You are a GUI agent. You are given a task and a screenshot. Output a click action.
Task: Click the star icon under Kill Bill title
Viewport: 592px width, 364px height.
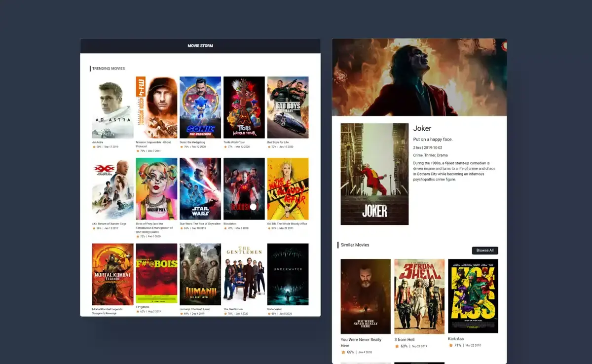pyautogui.click(x=269, y=228)
